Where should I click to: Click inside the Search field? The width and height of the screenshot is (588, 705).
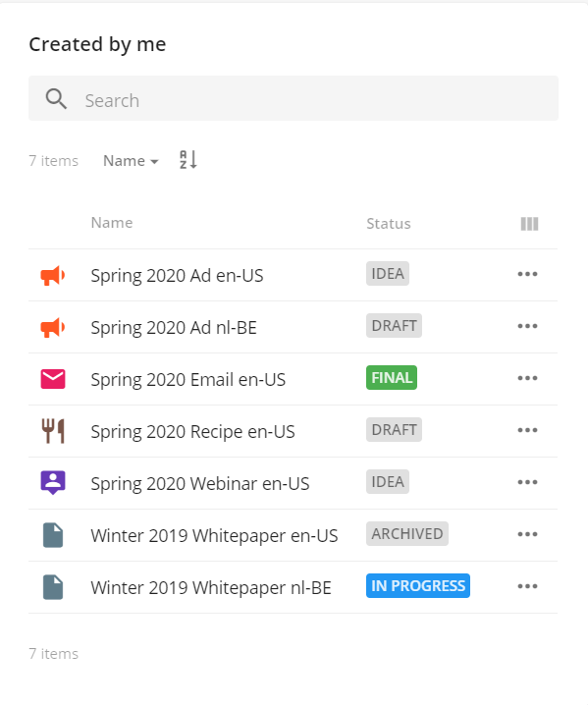pyautogui.click(x=294, y=98)
